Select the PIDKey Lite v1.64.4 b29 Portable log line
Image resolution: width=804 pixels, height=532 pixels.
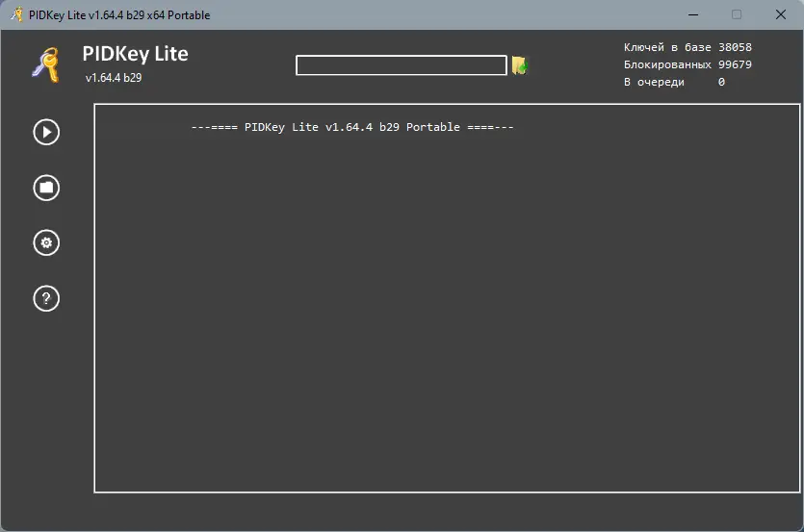[352, 127]
